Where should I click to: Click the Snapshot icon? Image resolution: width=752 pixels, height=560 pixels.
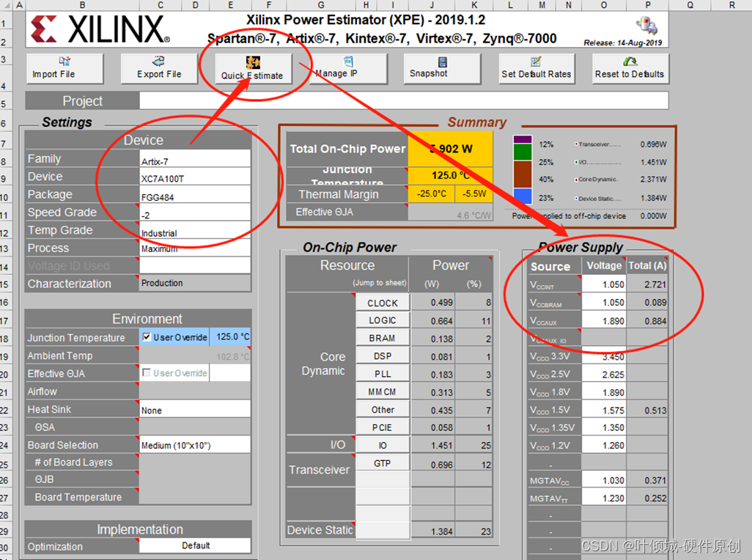click(x=442, y=62)
